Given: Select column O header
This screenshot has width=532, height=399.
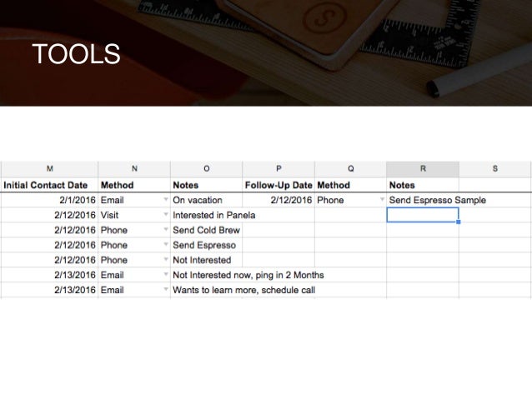Looking at the screenshot, I should point(206,169).
